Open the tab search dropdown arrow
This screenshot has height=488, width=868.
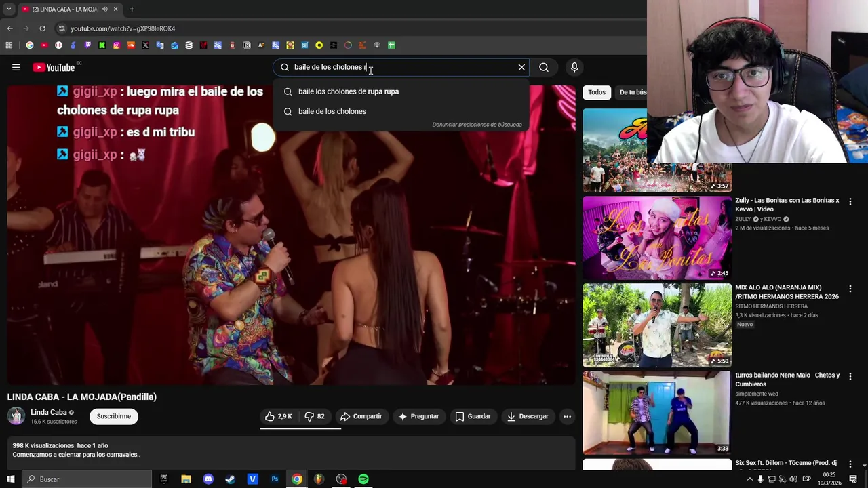click(x=9, y=9)
